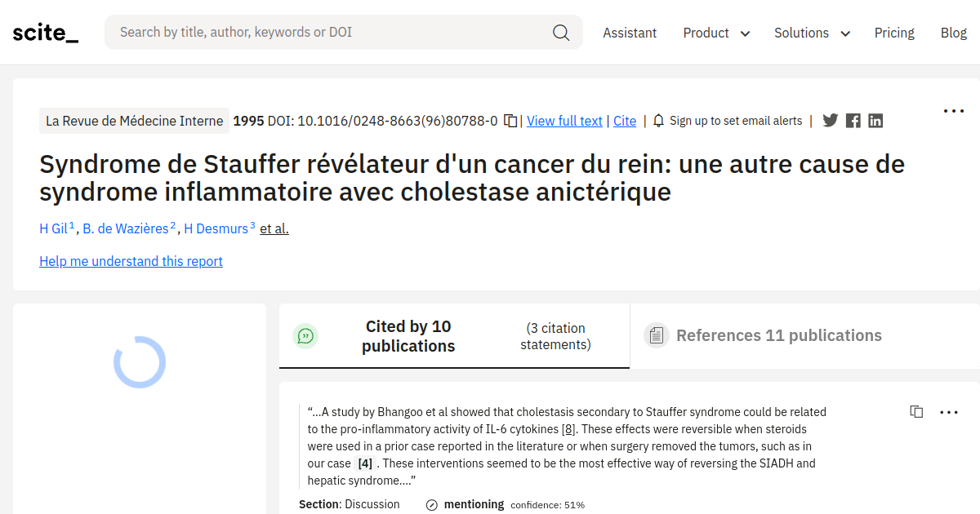Viewport: 980px width, 514px height.
Task: Open the citation card's three-dot menu
Action: pyautogui.click(x=949, y=412)
